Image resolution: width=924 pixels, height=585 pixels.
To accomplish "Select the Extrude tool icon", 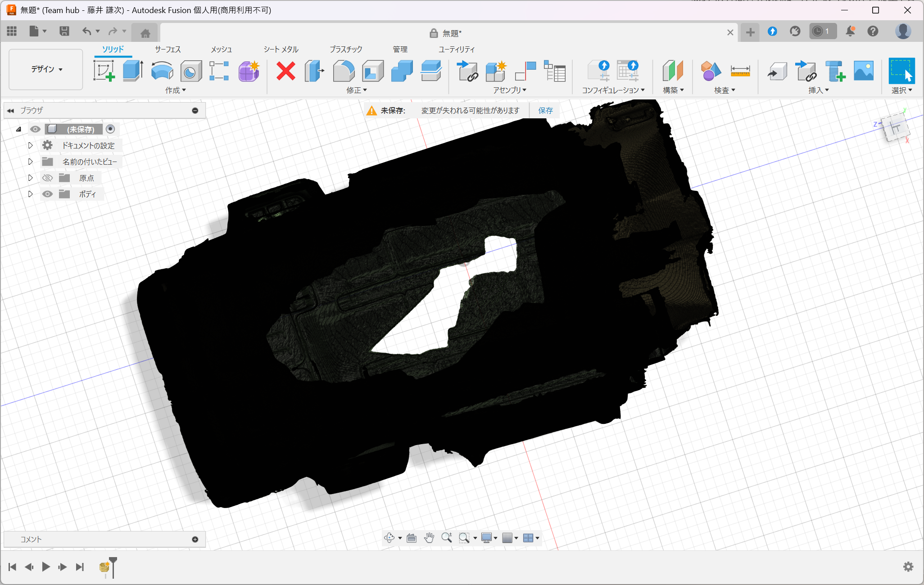I will [133, 71].
